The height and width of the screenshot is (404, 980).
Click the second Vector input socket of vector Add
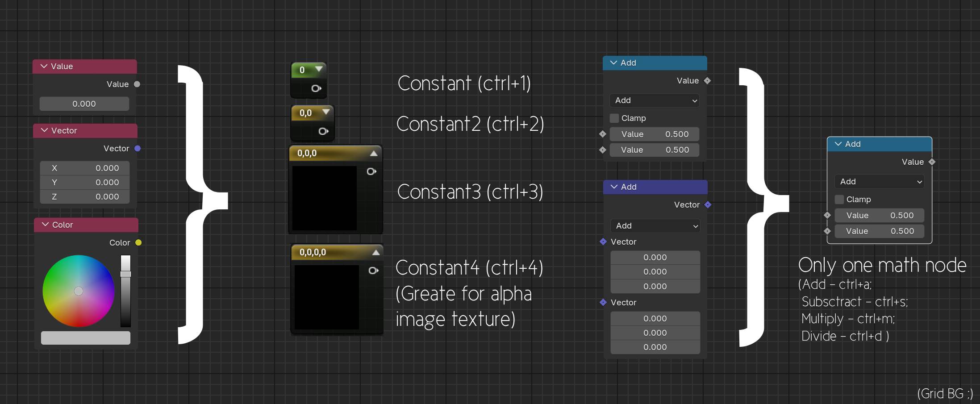click(603, 302)
